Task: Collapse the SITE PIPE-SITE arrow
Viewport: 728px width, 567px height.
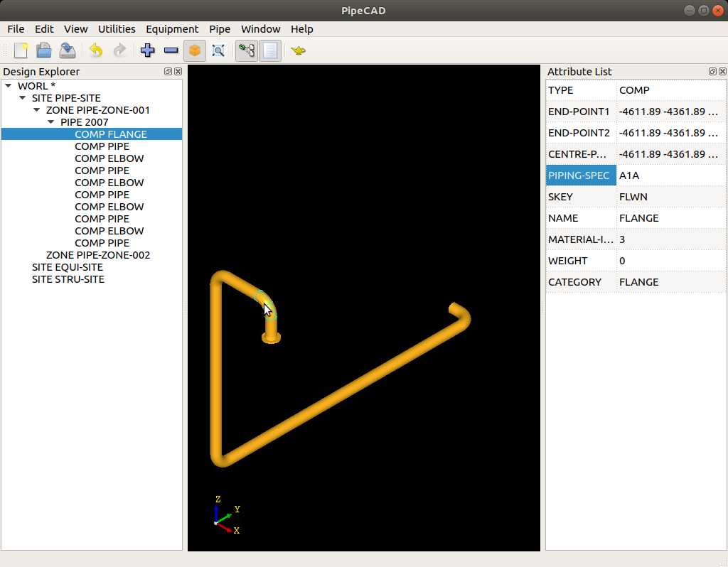Action: [x=22, y=98]
